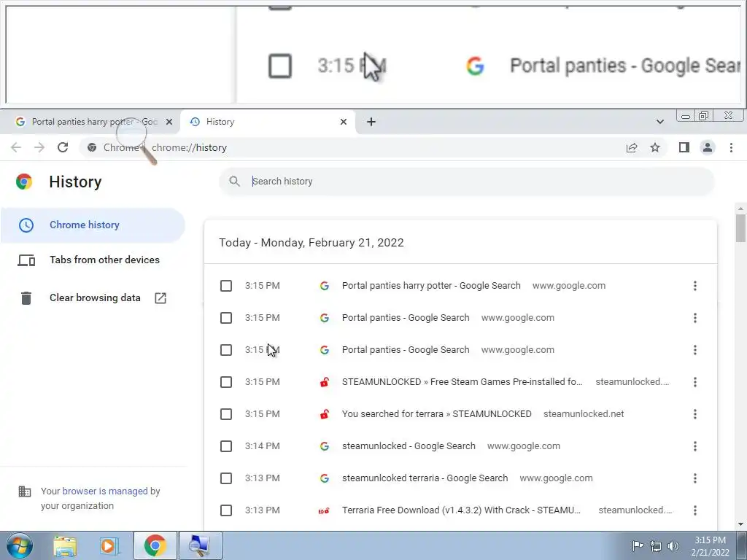Open the taskbar clock showing 3:15 PM
The width and height of the screenshot is (747, 560).
coord(711,546)
